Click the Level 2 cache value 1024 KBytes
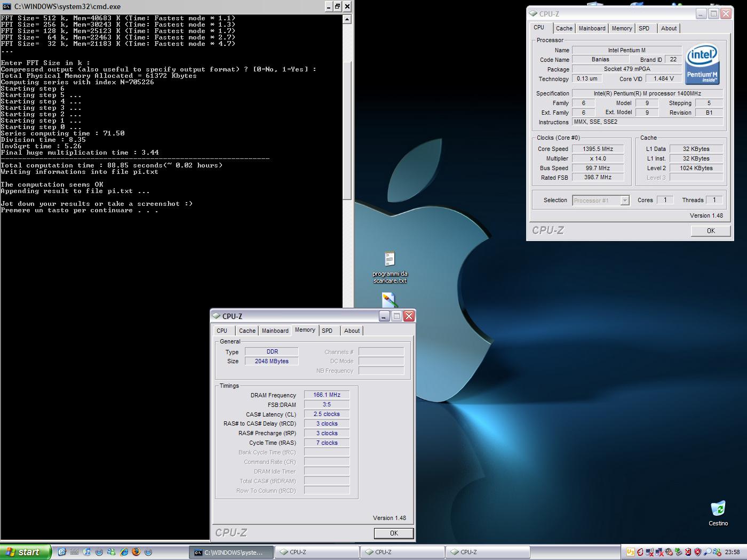The width and height of the screenshot is (747, 560). [696, 168]
